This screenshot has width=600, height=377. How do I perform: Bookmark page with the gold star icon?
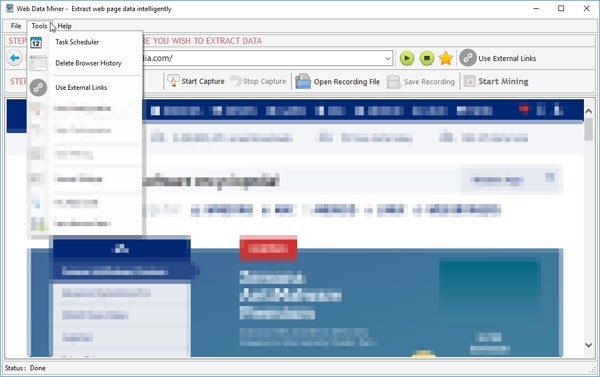point(446,58)
